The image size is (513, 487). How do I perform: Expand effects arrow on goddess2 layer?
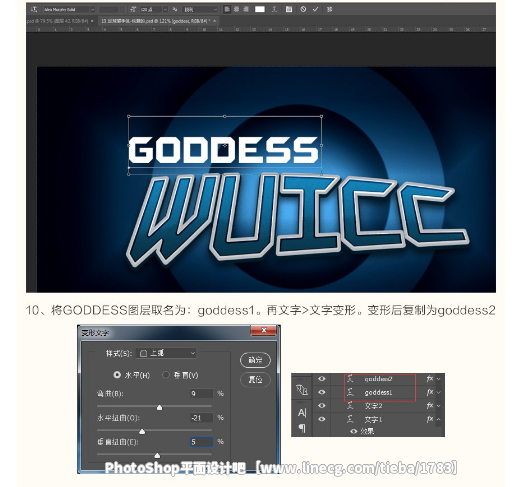(x=439, y=379)
